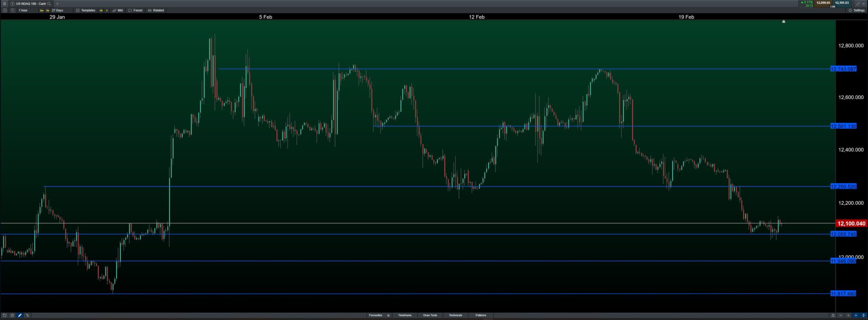Click the 29 Jan date label
The image size is (868, 320).
tap(57, 17)
